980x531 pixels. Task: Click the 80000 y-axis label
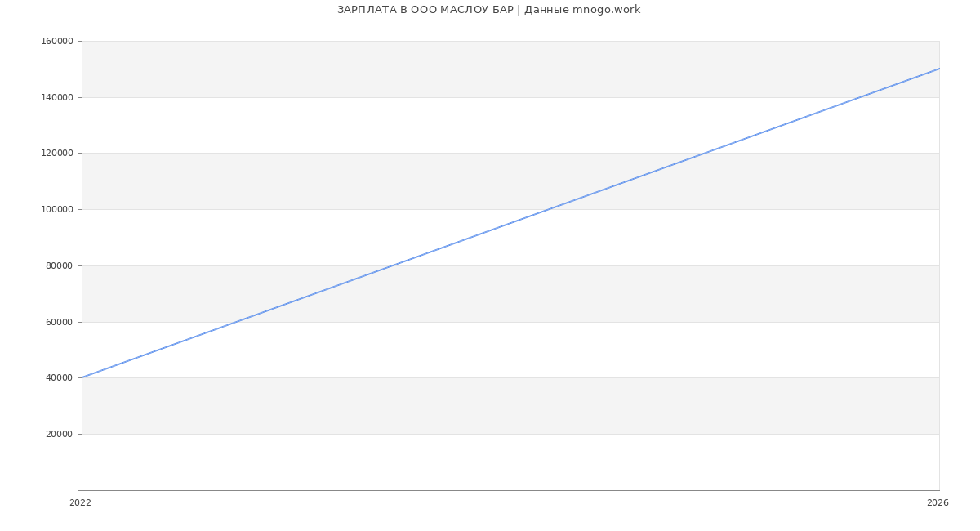pos(59,265)
